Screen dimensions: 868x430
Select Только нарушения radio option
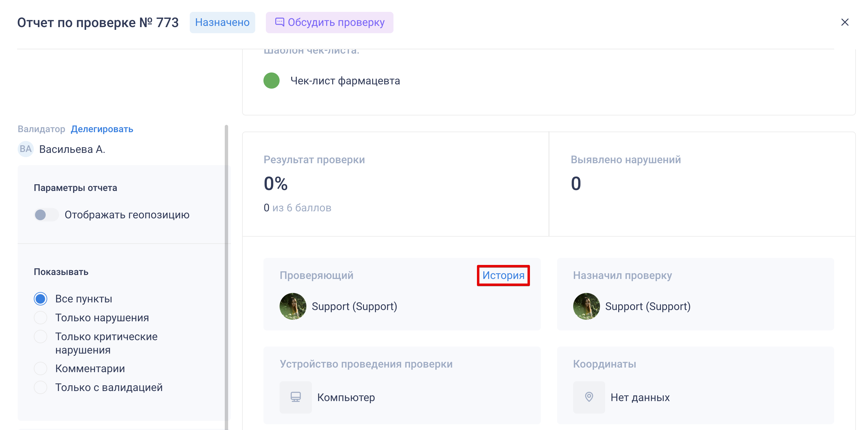41,317
